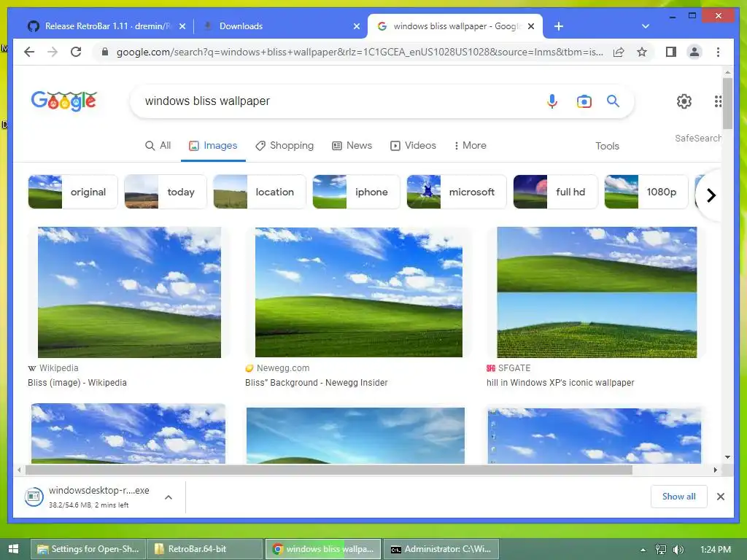Open Bliss (image) - Wikipedia link

pyautogui.click(x=77, y=382)
